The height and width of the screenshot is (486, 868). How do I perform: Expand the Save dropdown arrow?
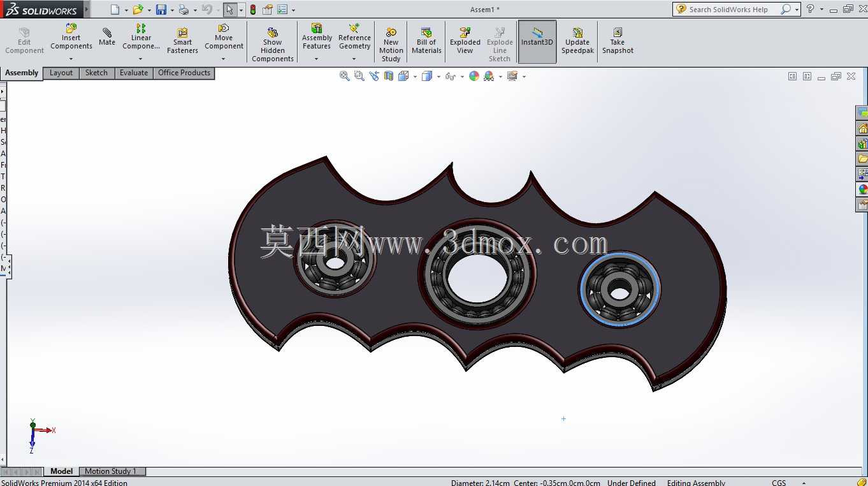(x=172, y=10)
